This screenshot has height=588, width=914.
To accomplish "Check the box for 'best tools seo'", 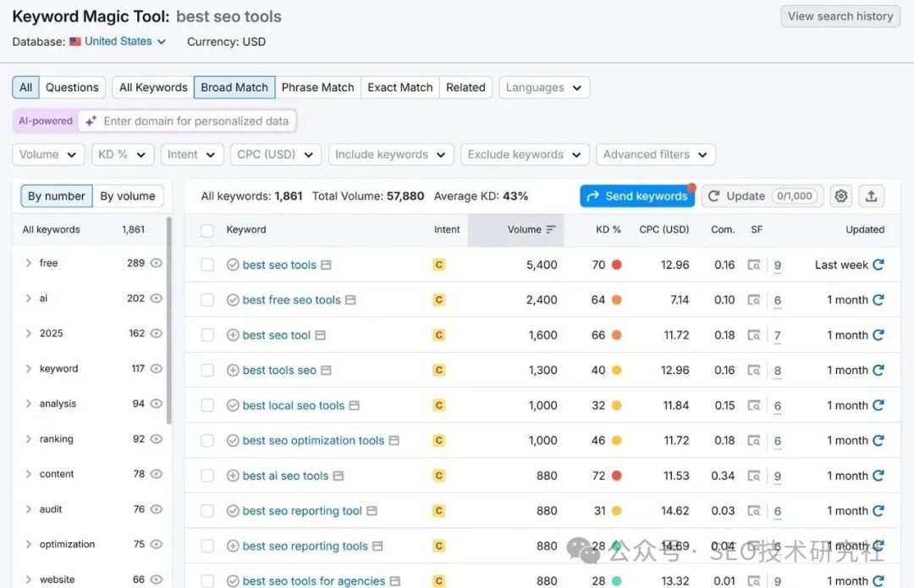I will pos(207,370).
